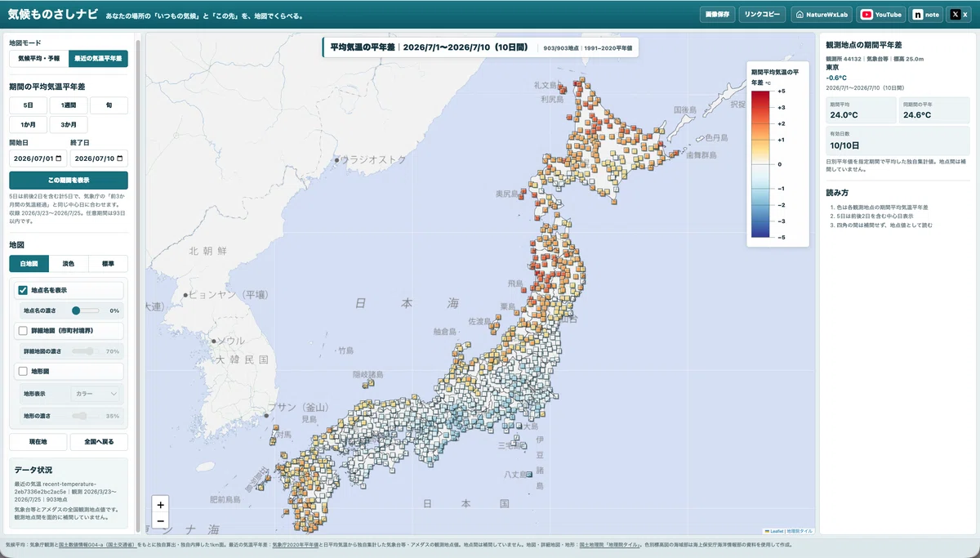Zoom in the map with plus icon
Image resolution: width=980 pixels, height=558 pixels.
tap(160, 505)
